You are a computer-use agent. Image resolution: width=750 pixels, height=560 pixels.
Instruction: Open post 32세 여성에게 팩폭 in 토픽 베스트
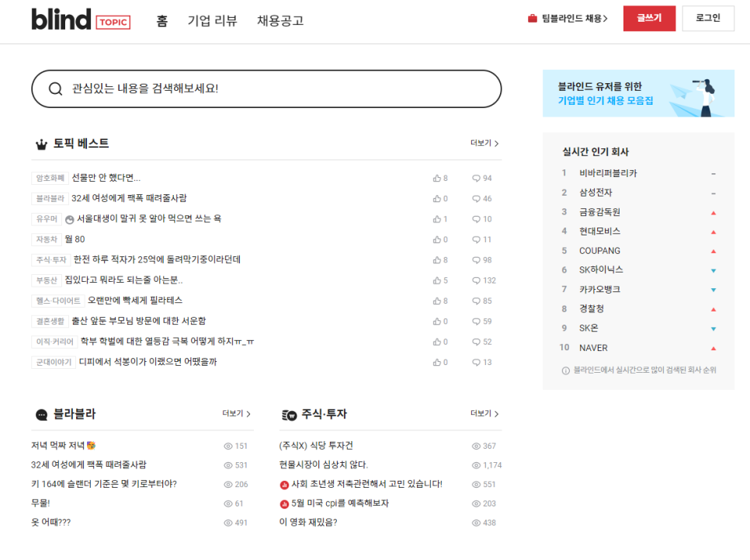(x=129, y=198)
